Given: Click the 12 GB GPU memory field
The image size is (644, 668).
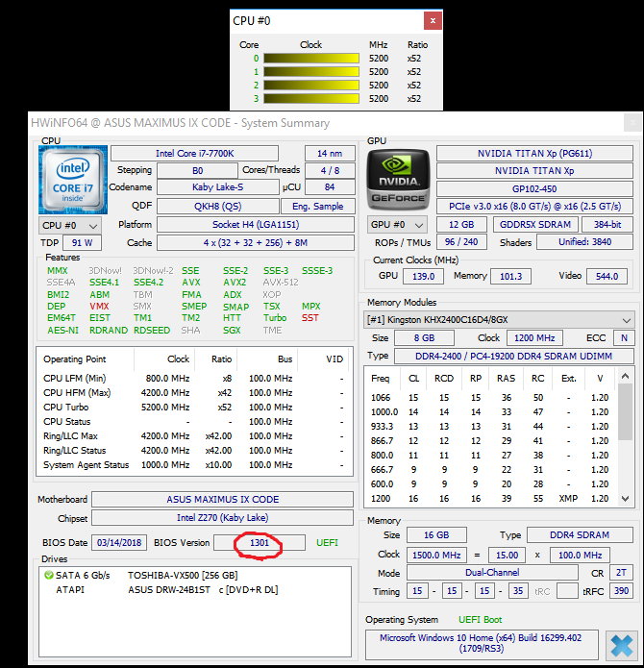Looking at the screenshot, I should tap(461, 225).
